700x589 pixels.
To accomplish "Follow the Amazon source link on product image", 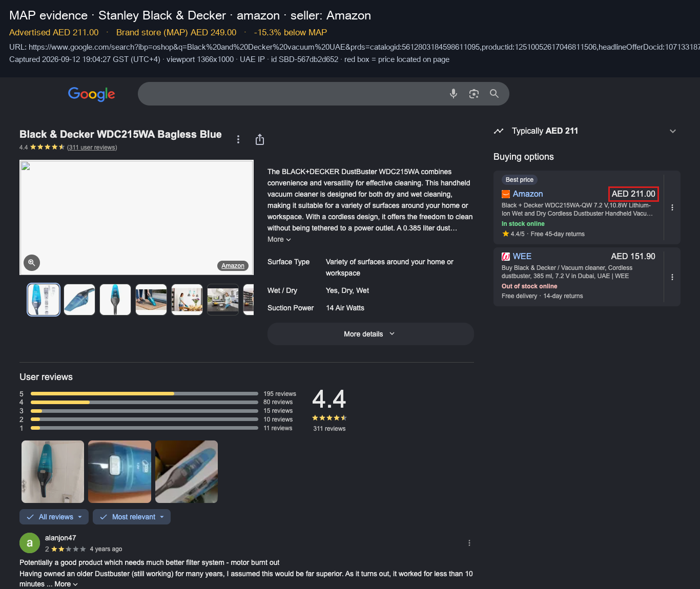I will [x=233, y=266].
